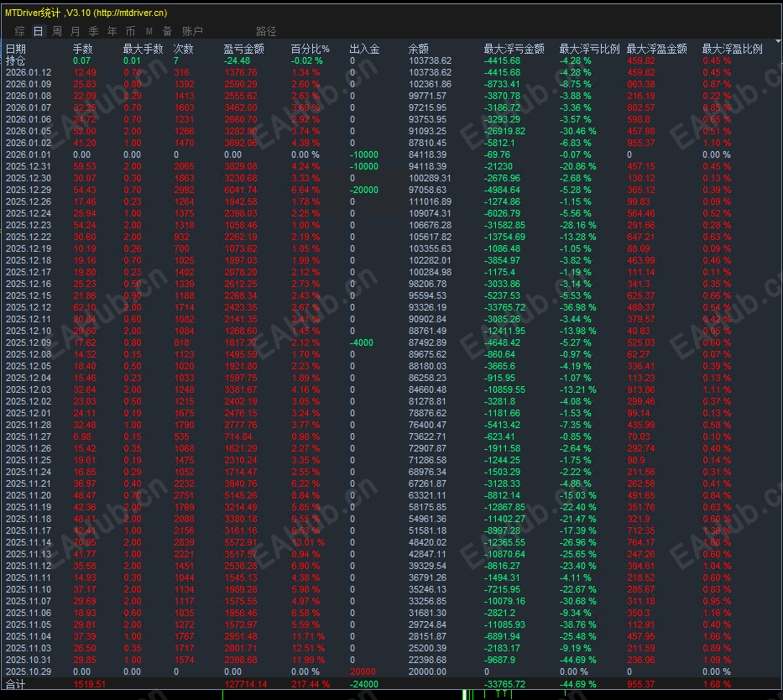
Task: Select the 2025.10.31 date row
Action: (x=29, y=660)
